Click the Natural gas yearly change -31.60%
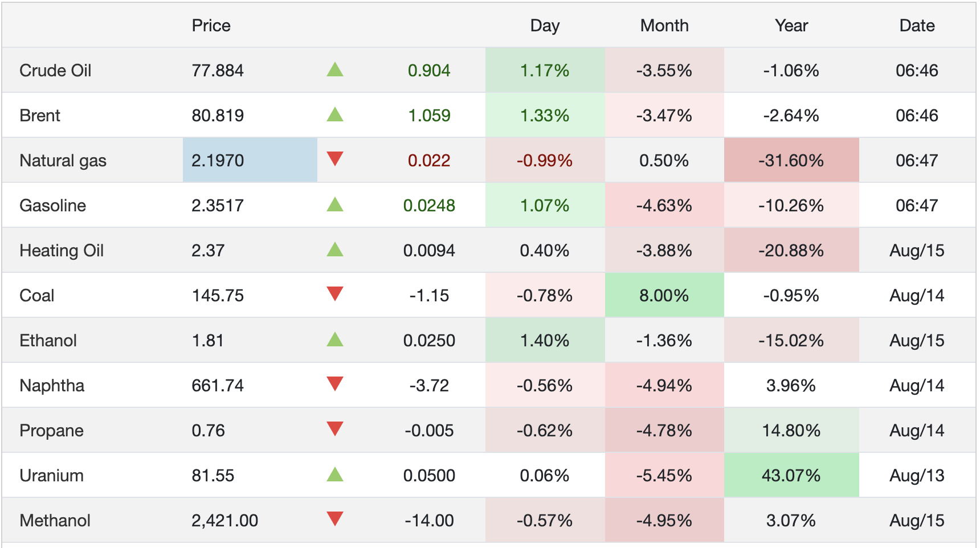The width and height of the screenshot is (980, 548). click(791, 161)
